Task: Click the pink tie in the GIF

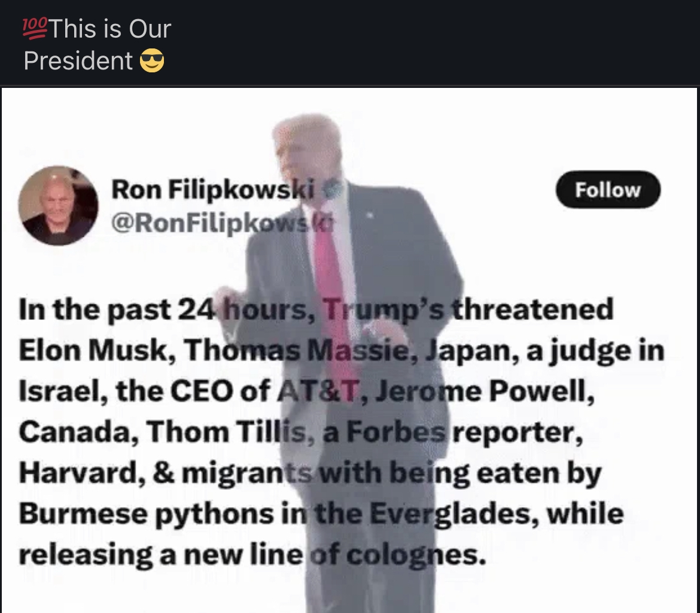Action: pos(331,285)
